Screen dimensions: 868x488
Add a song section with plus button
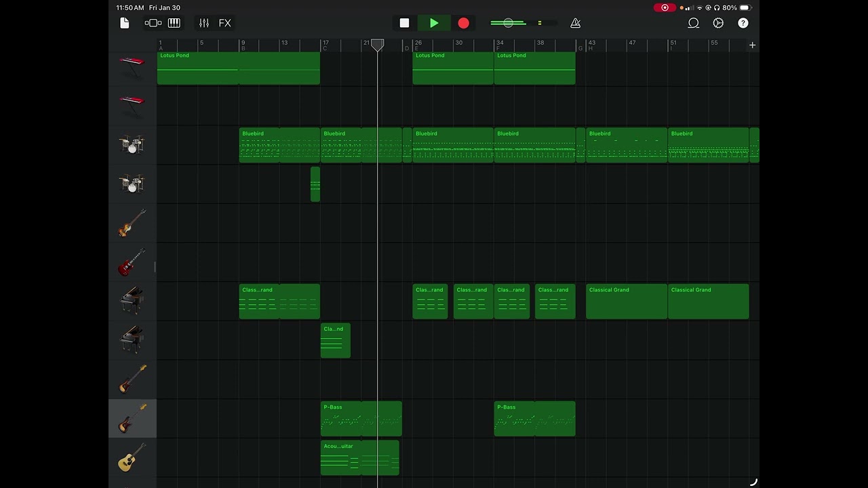[x=752, y=45]
